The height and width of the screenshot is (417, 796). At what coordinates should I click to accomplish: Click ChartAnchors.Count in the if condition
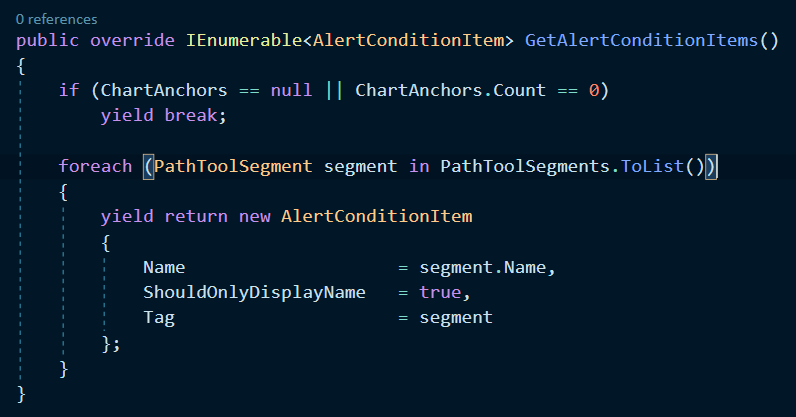pyautogui.click(x=460, y=90)
